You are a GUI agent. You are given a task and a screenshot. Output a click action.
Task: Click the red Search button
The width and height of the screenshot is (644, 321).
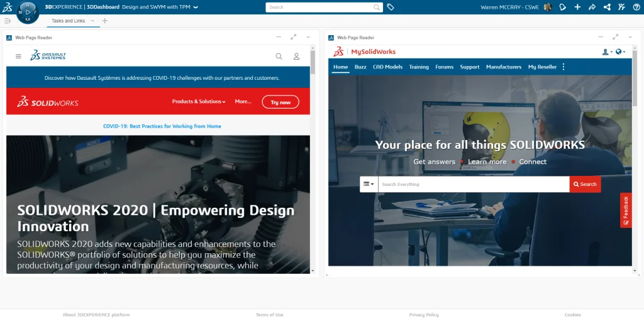(x=585, y=184)
